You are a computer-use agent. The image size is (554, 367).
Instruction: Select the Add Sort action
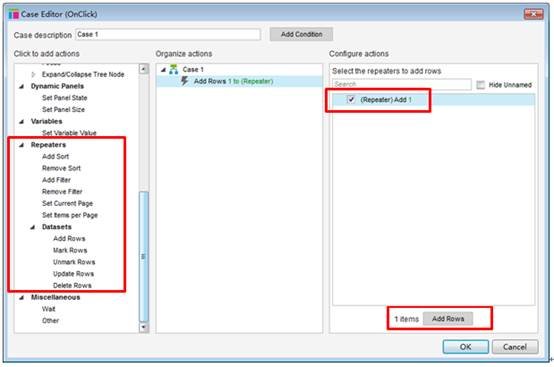pos(55,156)
